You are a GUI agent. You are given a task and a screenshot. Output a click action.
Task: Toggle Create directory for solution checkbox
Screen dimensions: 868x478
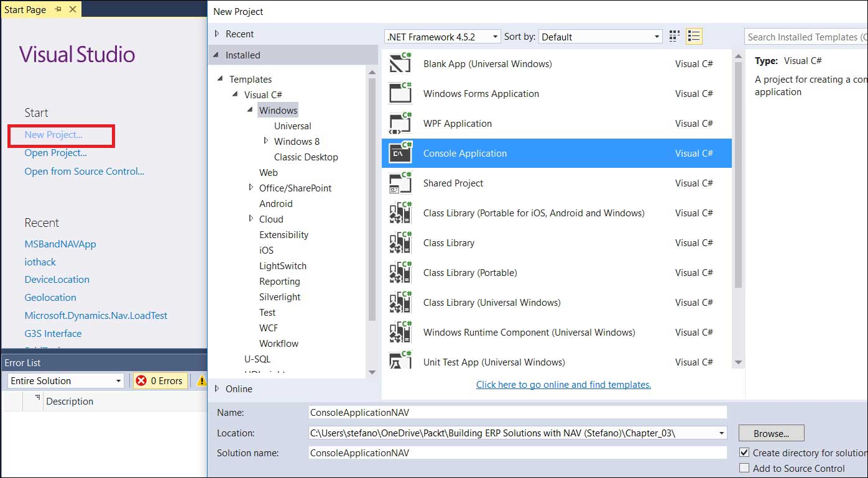click(x=744, y=453)
